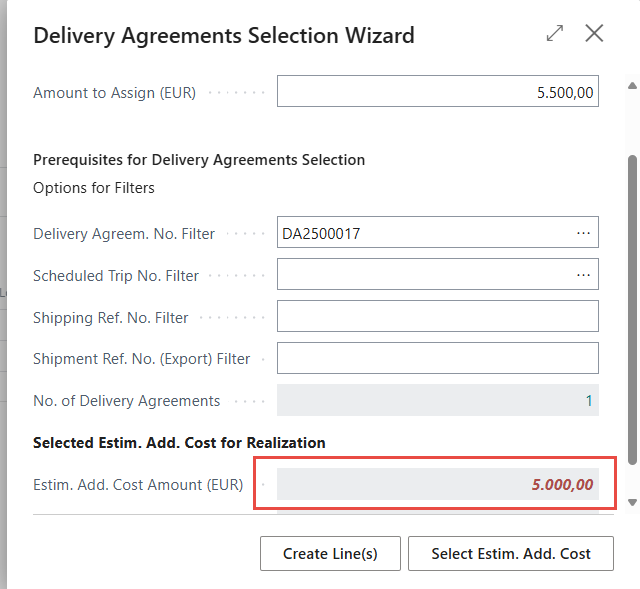Click the Prerequisites for Delivery Agreements Selection heading

[199, 159]
